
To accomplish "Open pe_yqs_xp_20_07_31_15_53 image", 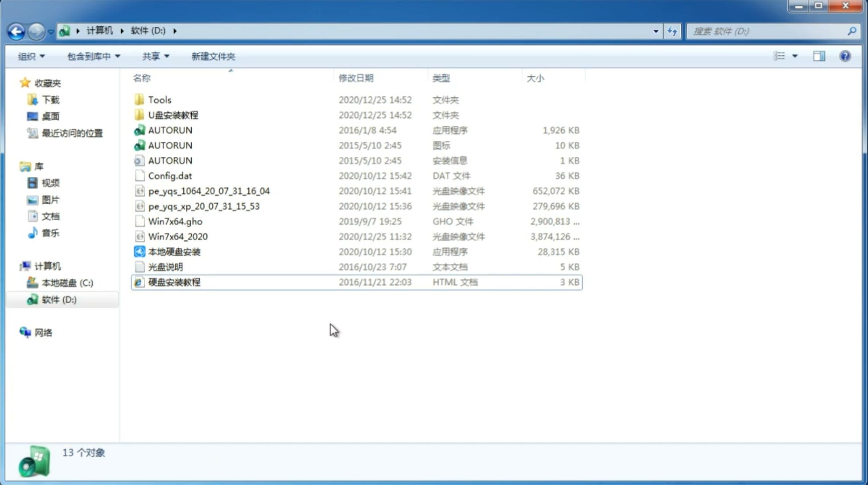I will click(203, 206).
